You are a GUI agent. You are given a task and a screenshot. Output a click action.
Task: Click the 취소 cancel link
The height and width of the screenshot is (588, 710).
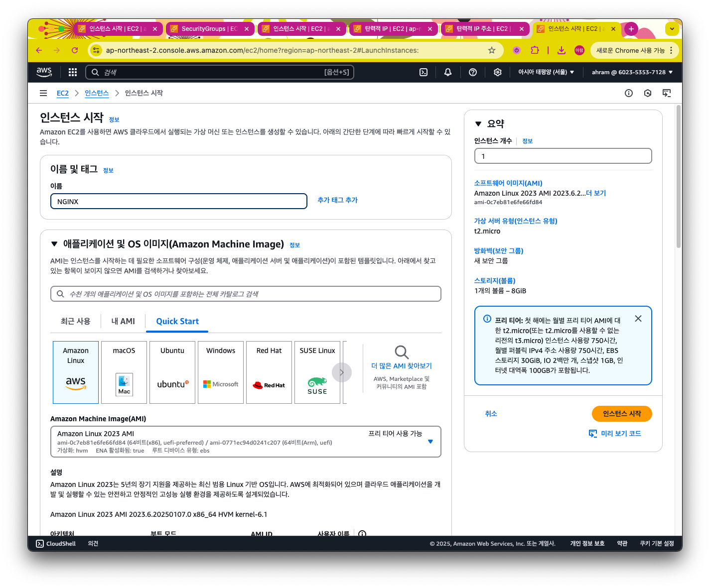pos(491,414)
